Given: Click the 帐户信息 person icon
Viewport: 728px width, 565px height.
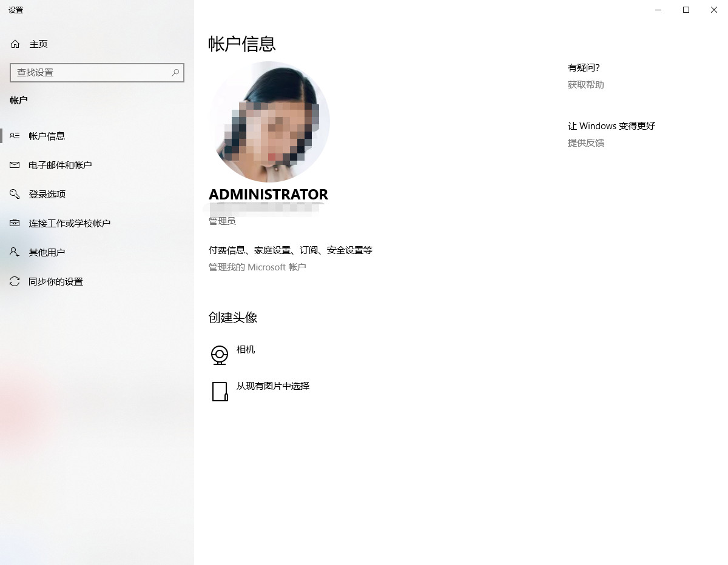Looking at the screenshot, I should click(15, 136).
